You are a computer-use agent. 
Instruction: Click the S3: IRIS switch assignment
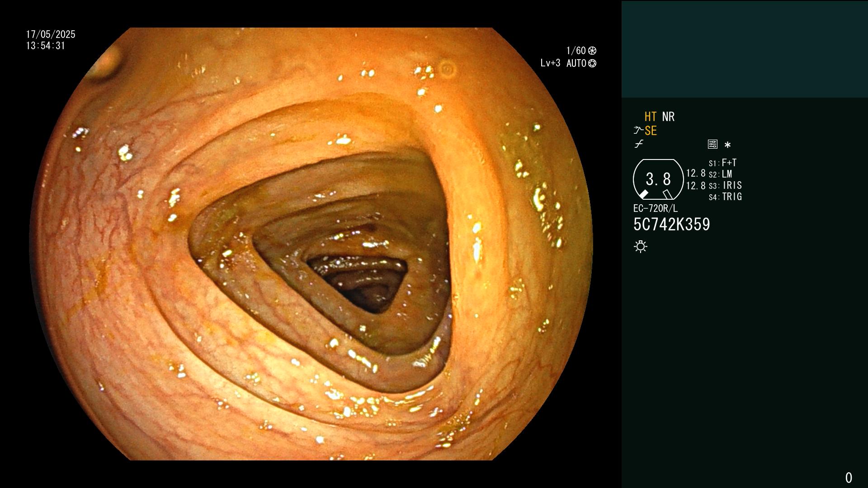725,185
